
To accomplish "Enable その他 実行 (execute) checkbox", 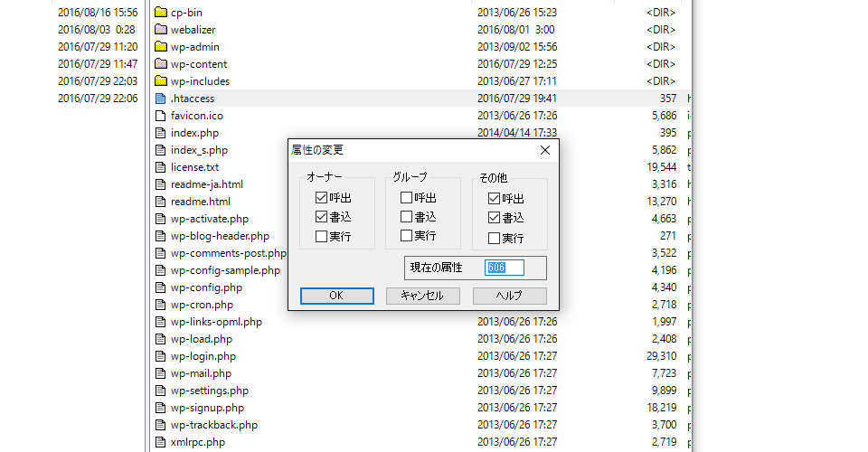I will point(494,238).
